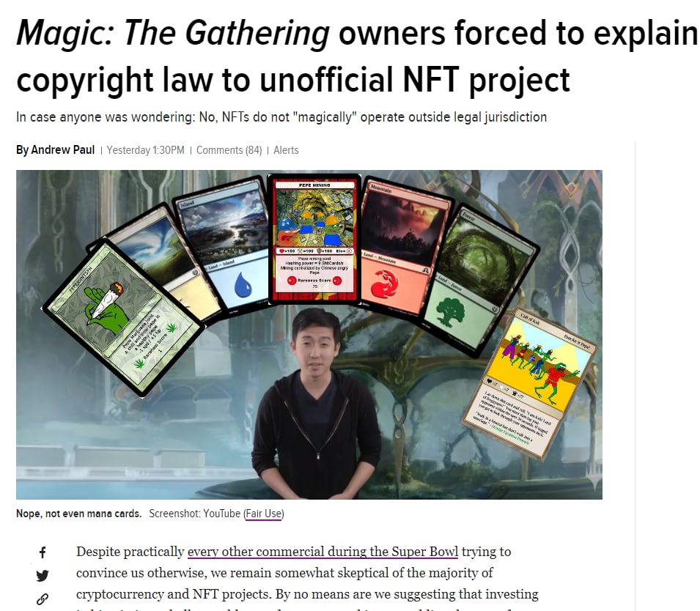The width and height of the screenshot is (700, 611).
Task: Click the 'Nope, not even mana cards' caption
Action: tap(78, 514)
